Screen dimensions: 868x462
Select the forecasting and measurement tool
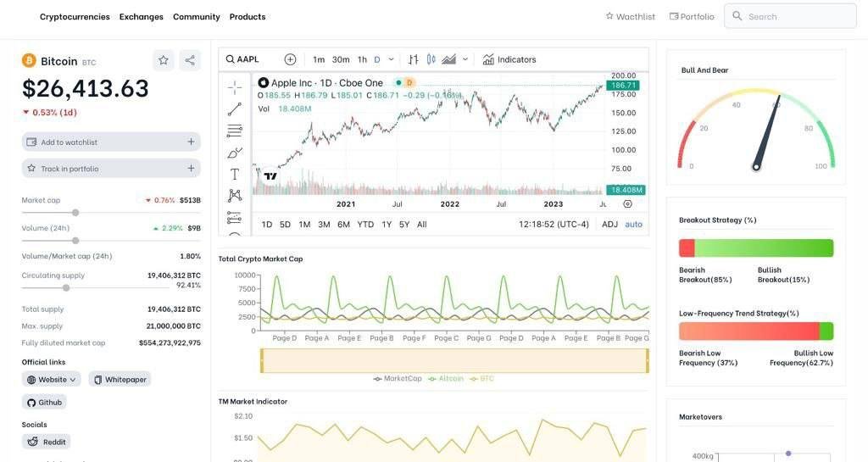pos(235,218)
